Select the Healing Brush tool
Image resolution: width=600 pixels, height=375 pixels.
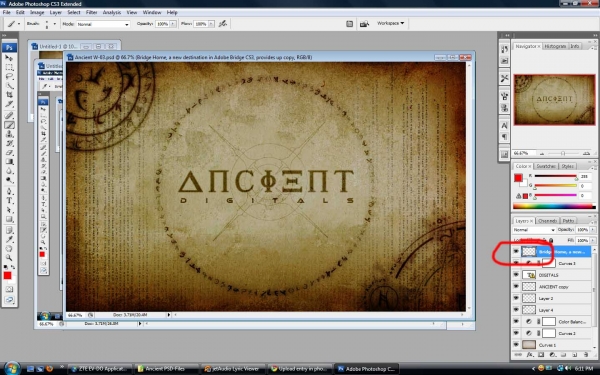click(x=9, y=116)
